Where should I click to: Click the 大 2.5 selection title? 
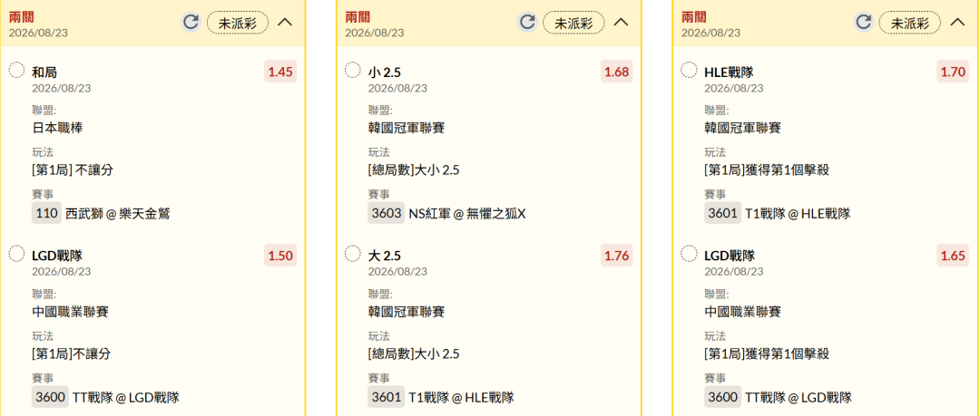pos(385,256)
